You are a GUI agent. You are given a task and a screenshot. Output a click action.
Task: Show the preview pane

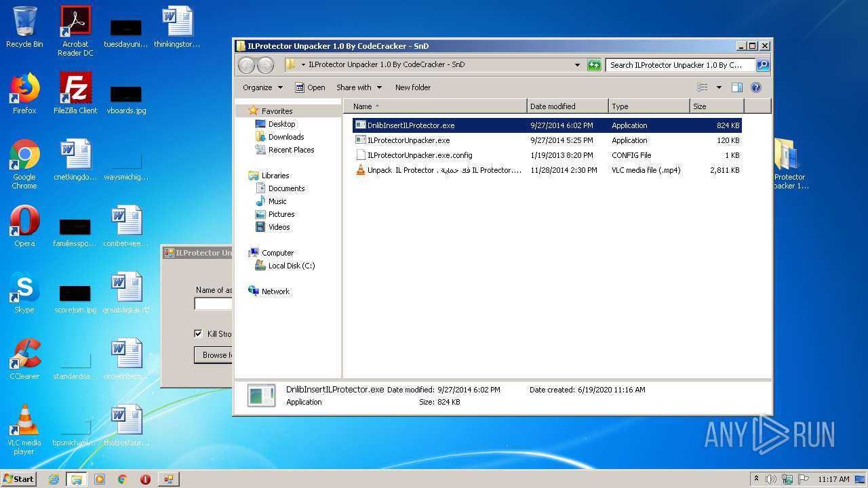point(737,87)
